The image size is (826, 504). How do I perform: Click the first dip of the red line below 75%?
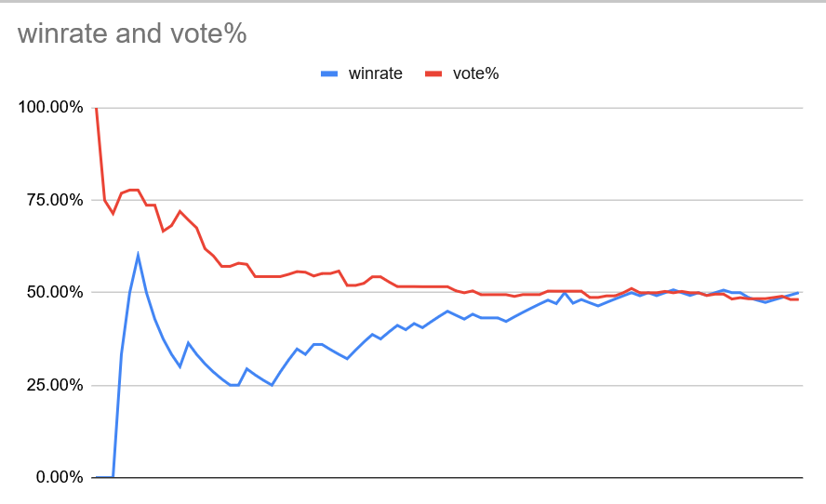[x=113, y=214]
